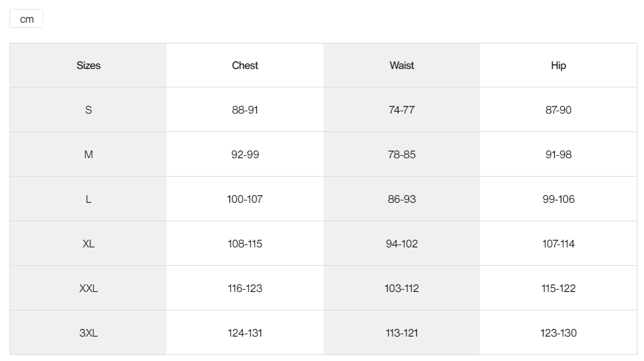Select the S size row label
The height and width of the screenshot is (361, 644).
click(x=88, y=109)
